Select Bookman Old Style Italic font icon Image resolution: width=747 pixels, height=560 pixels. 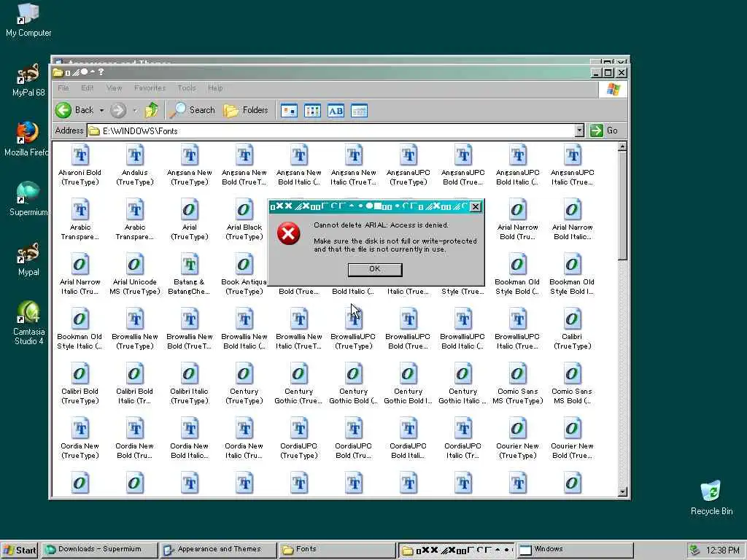80,329
